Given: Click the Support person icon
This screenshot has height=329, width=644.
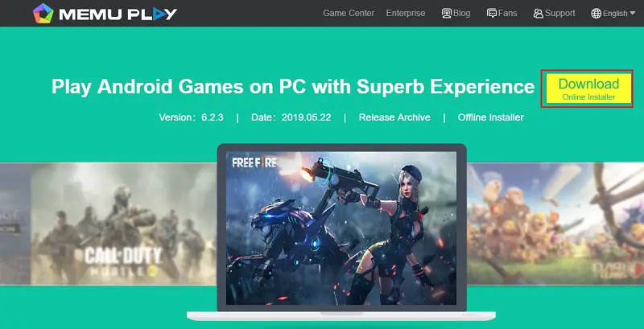Looking at the screenshot, I should click(x=538, y=14).
